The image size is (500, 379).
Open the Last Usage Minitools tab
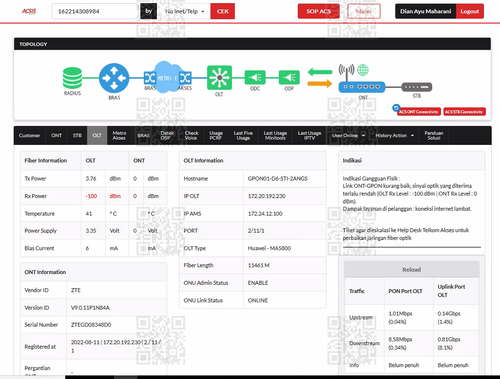275,135
